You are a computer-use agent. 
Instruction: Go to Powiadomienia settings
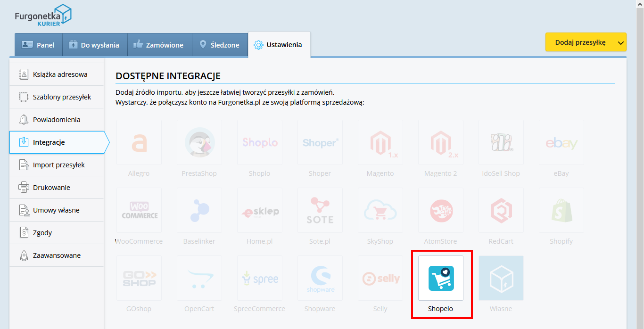point(57,120)
